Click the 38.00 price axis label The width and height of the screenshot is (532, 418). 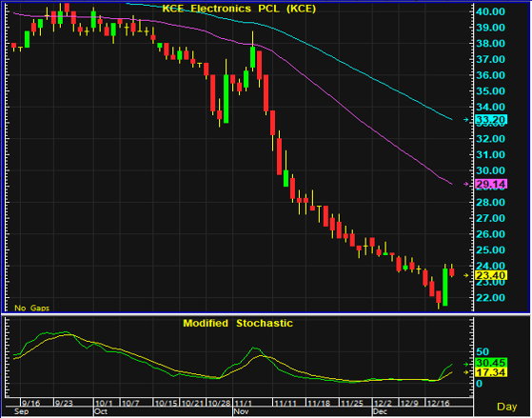coord(491,44)
